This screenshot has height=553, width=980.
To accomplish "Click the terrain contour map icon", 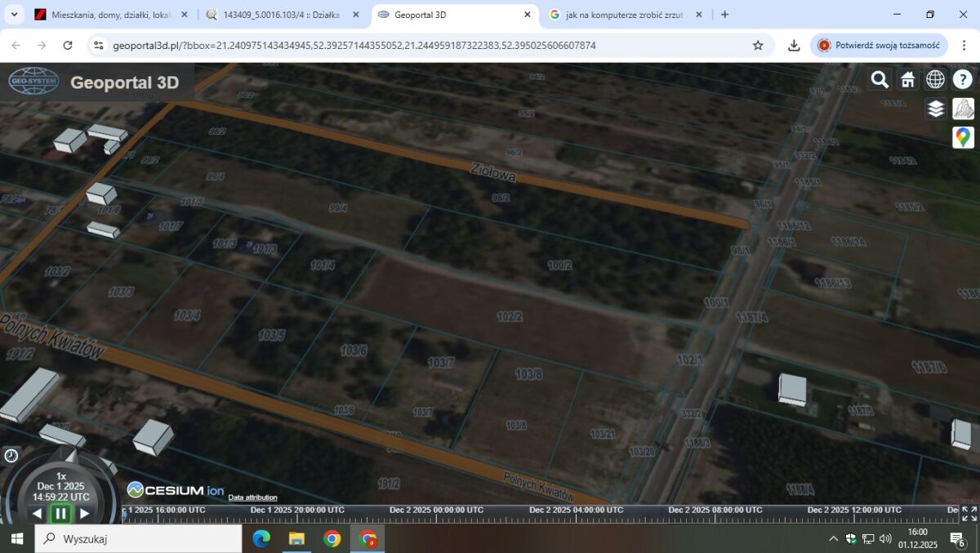I will [x=964, y=109].
